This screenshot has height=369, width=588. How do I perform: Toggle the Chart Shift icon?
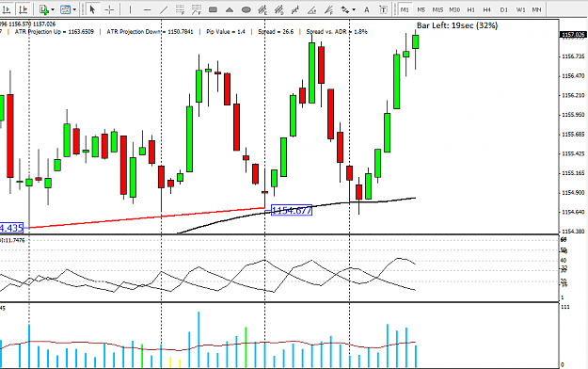pyautogui.click(x=24, y=9)
